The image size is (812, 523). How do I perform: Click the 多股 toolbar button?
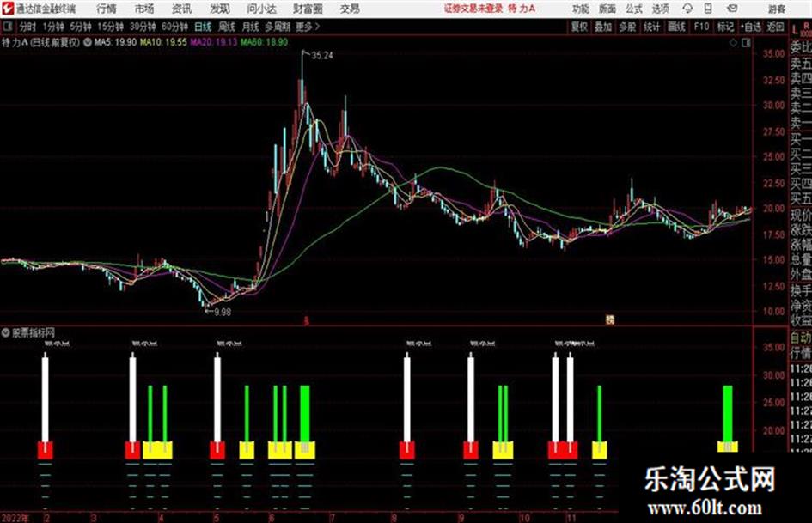coord(627,27)
